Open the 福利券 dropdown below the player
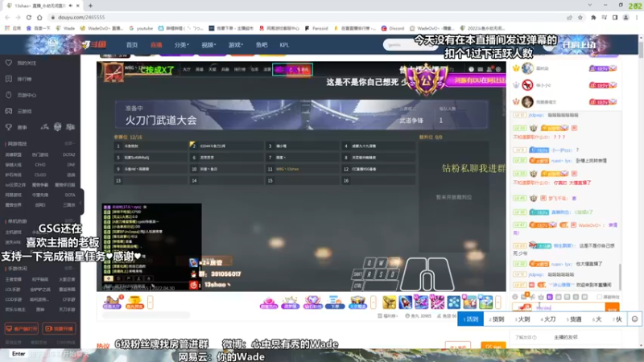 point(387,315)
